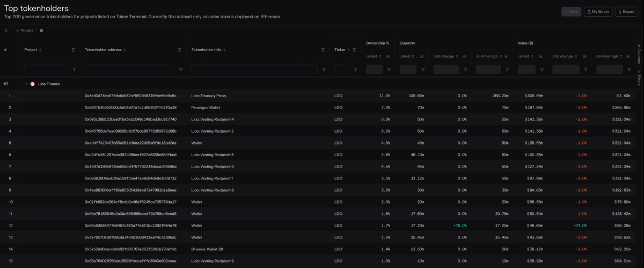Open the Tokenholder address column menu icon

click(180, 50)
